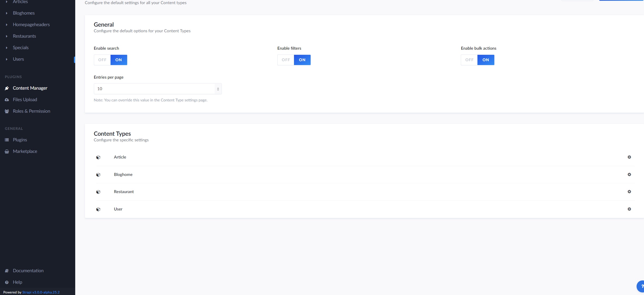Disable Enable bulk actions
This screenshot has width=644, height=295.
pos(469,60)
